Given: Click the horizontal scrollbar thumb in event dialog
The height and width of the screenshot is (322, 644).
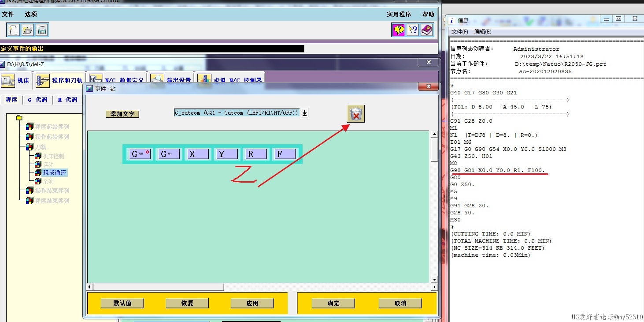Looking at the screenshot, I should pyautogui.click(x=159, y=287).
